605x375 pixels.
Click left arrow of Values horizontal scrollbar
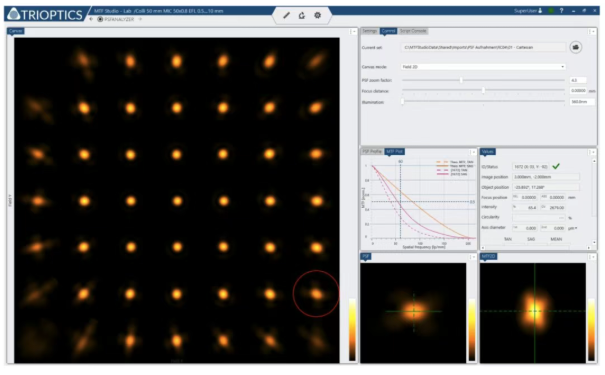(483, 248)
